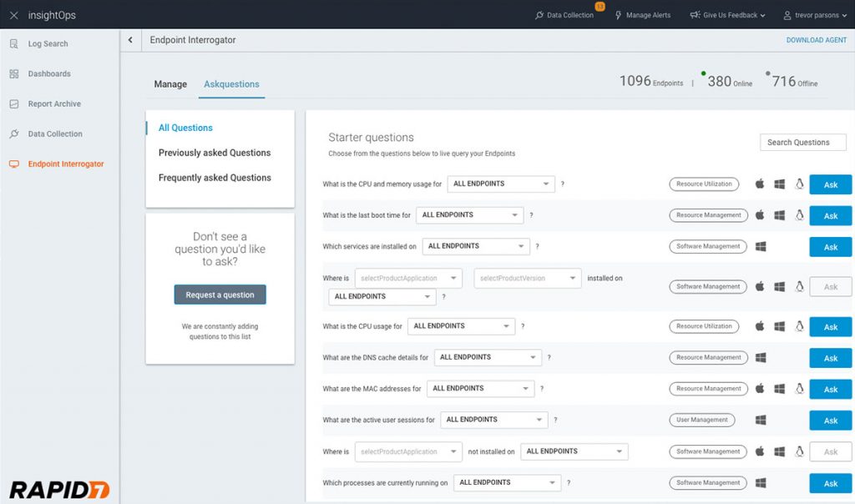This screenshot has height=504, width=855.
Task: Open Manage Alerts in the top bar
Action: coord(642,15)
